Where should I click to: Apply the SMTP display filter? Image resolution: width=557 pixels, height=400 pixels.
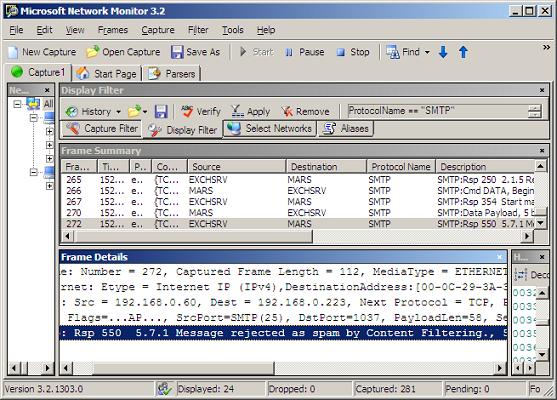tap(251, 112)
